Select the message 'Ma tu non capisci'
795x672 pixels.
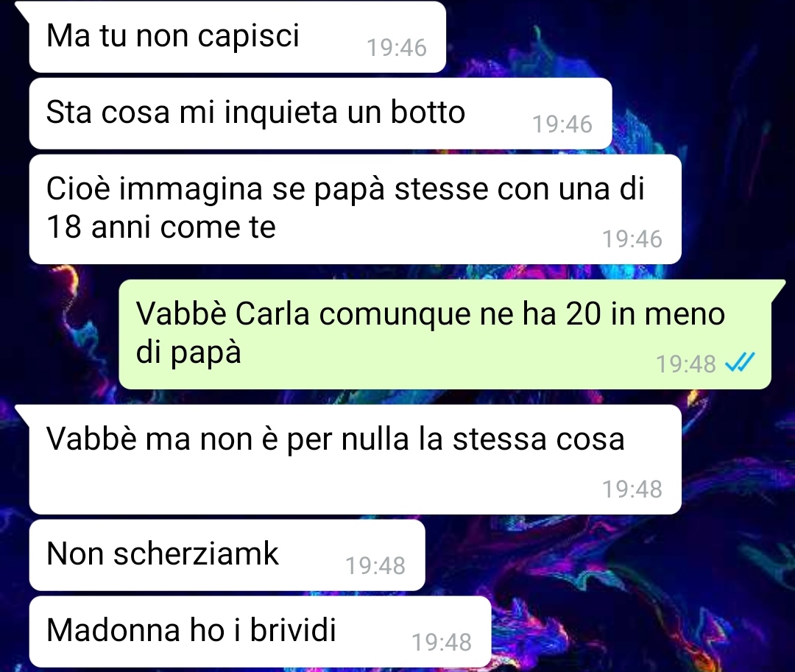click(237, 37)
